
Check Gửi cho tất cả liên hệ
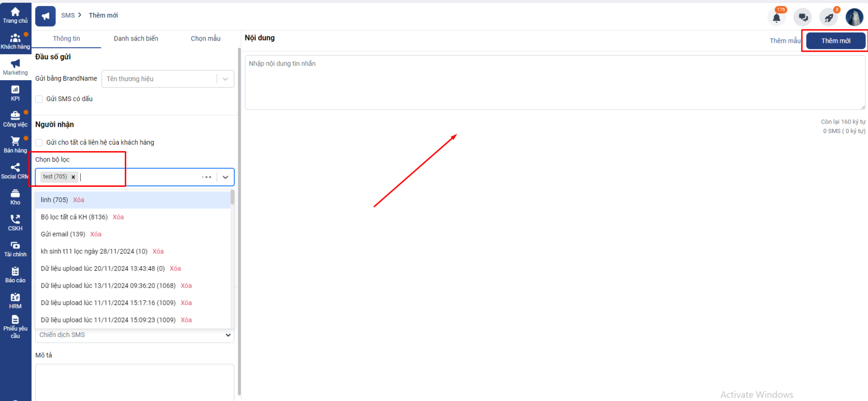39,143
